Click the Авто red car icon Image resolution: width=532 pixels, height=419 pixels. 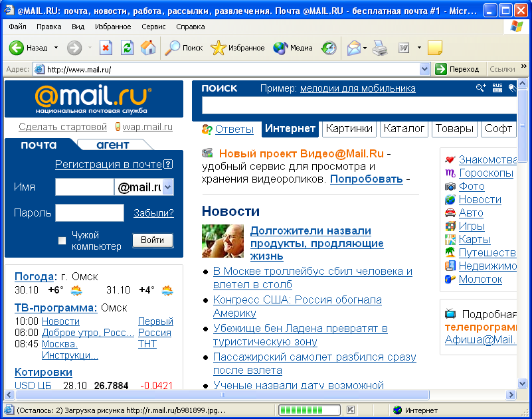coord(450,212)
